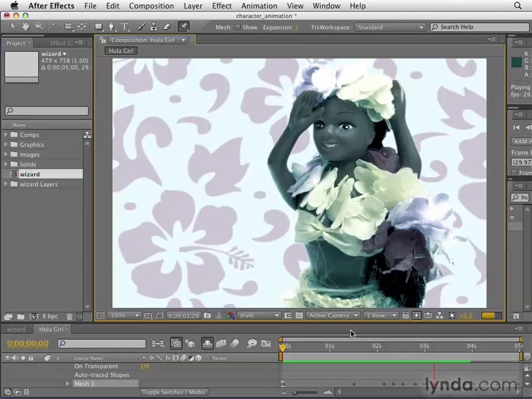Switch to the wizard timeline tab
The width and height of the screenshot is (532, 399).
click(x=16, y=329)
